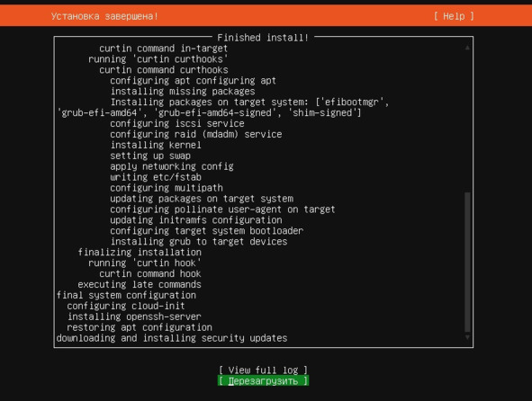
Task: Select the 'writing etc/fstab' log line
Action: click(x=156, y=177)
